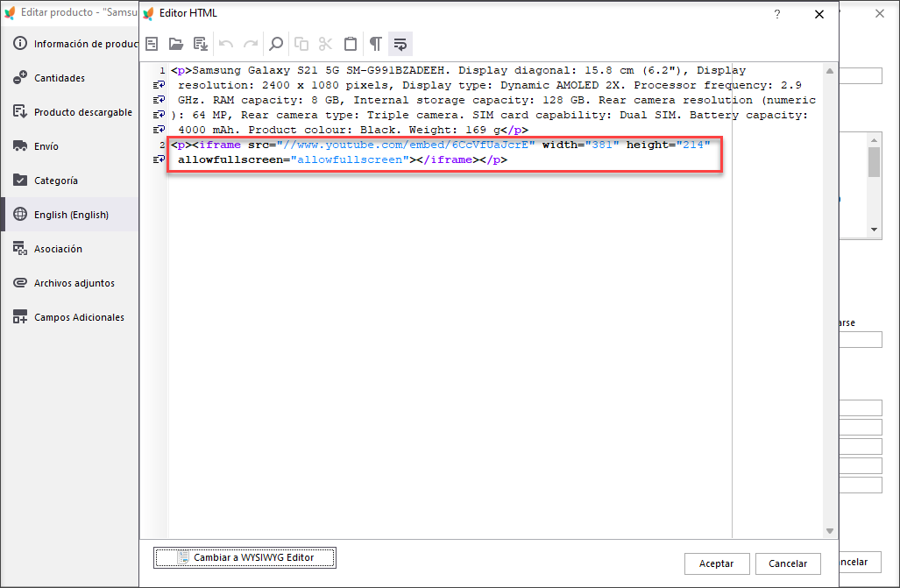Cut selection with the scissors icon
Viewport: 900px width, 588px height.
point(325,44)
